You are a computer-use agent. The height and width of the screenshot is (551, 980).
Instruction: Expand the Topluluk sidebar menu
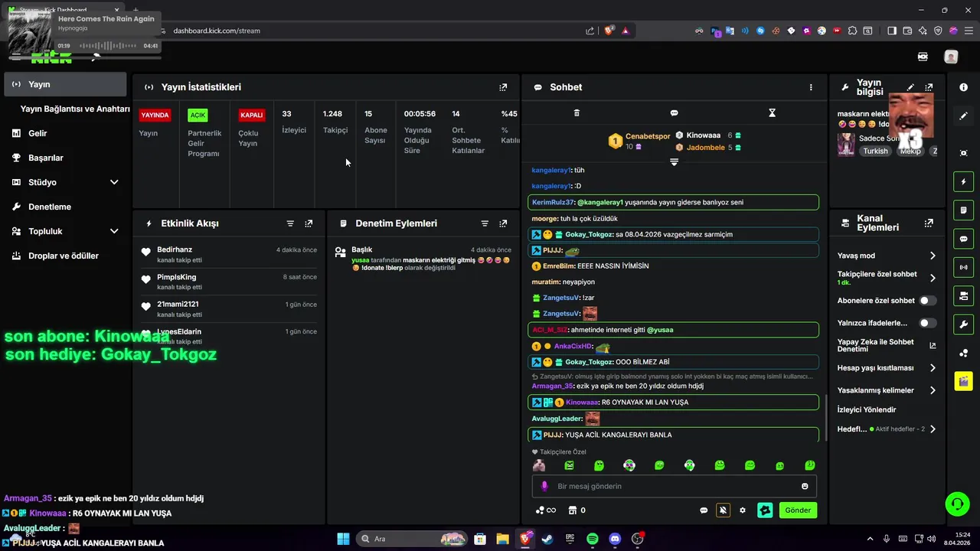coord(114,231)
